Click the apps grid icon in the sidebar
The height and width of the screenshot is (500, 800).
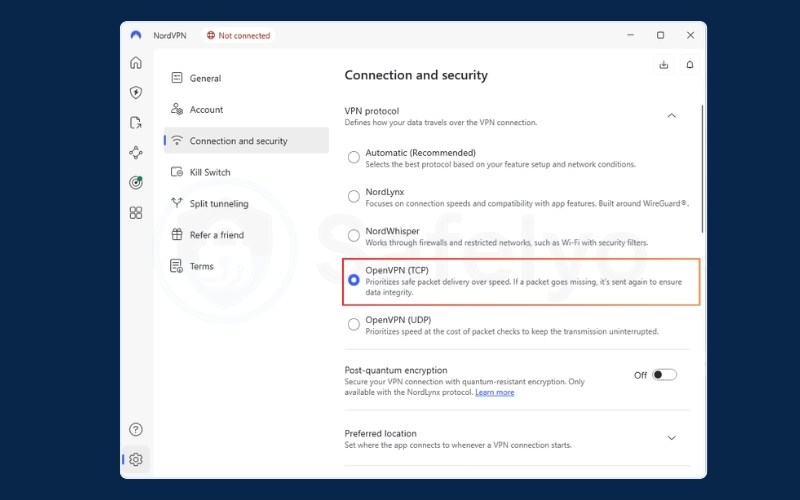coord(136,213)
